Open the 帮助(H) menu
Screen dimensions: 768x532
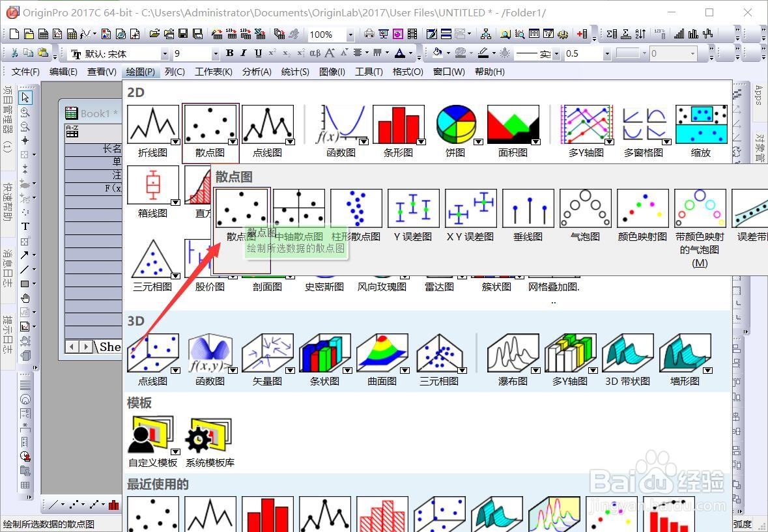coord(490,72)
